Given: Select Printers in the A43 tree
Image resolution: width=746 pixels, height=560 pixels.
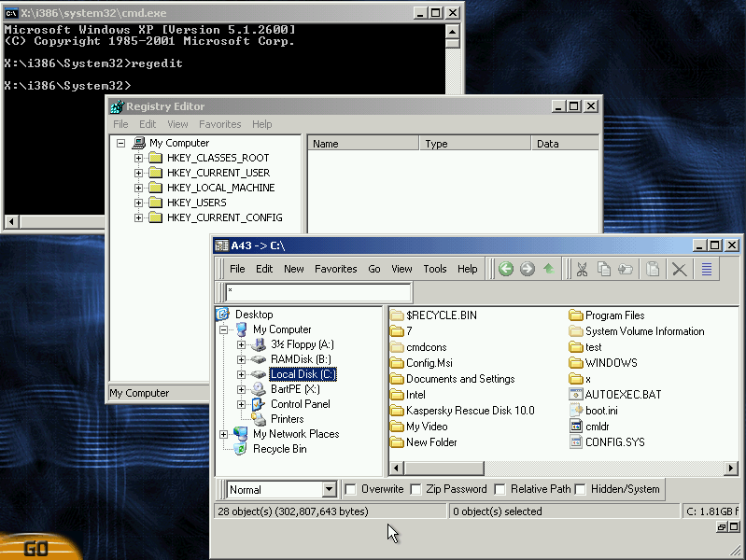Looking at the screenshot, I should 287,419.
